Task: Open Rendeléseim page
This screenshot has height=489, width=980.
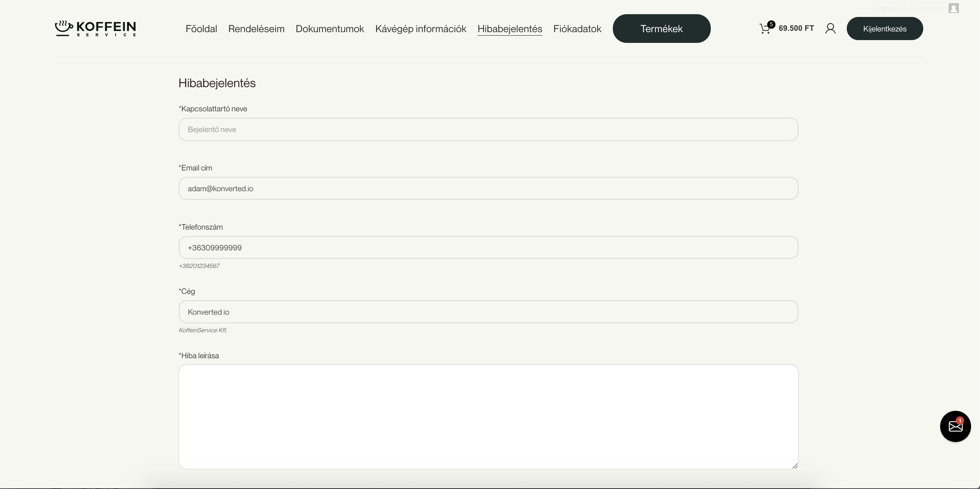Action: (x=256, y=29)
